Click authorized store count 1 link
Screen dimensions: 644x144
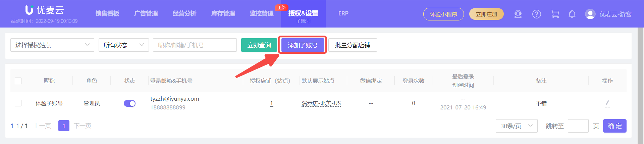click(271, 103)
